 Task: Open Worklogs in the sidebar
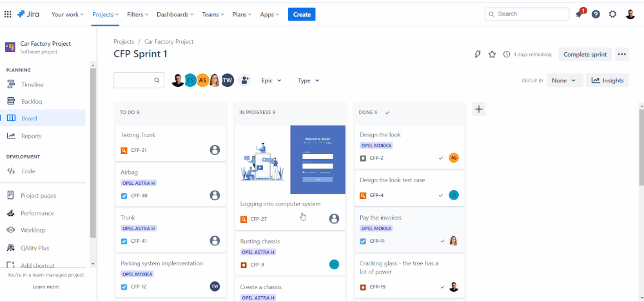coord(43,230)
